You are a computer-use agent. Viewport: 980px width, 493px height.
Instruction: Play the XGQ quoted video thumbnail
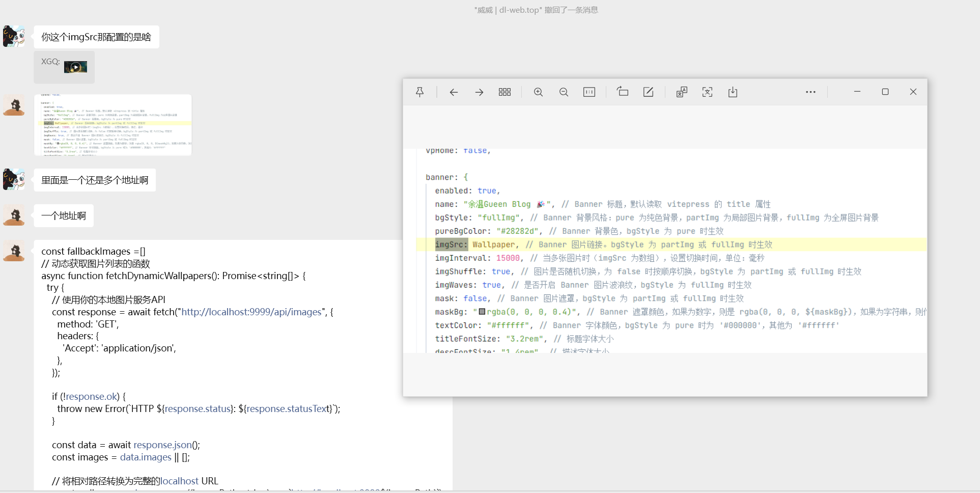pos(75,67)
